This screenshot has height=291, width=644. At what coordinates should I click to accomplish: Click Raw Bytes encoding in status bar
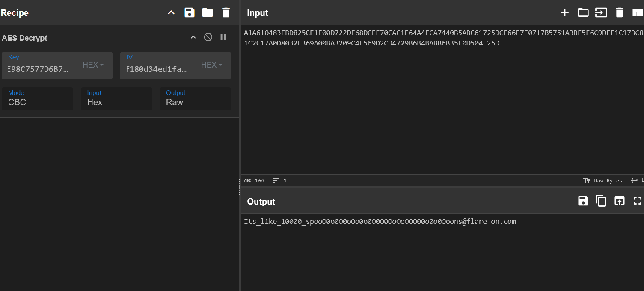tap(603, 181)
